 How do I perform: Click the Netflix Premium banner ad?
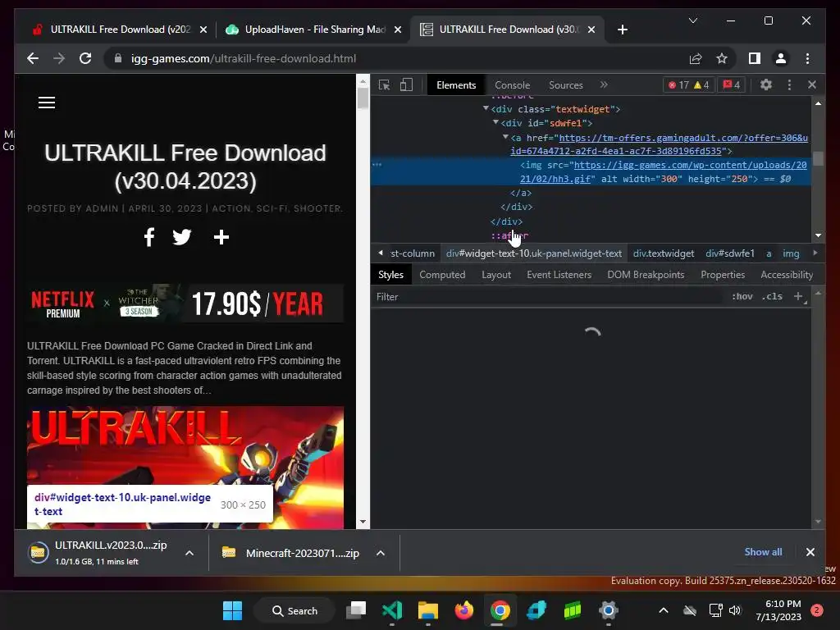[x=185, y=304]
